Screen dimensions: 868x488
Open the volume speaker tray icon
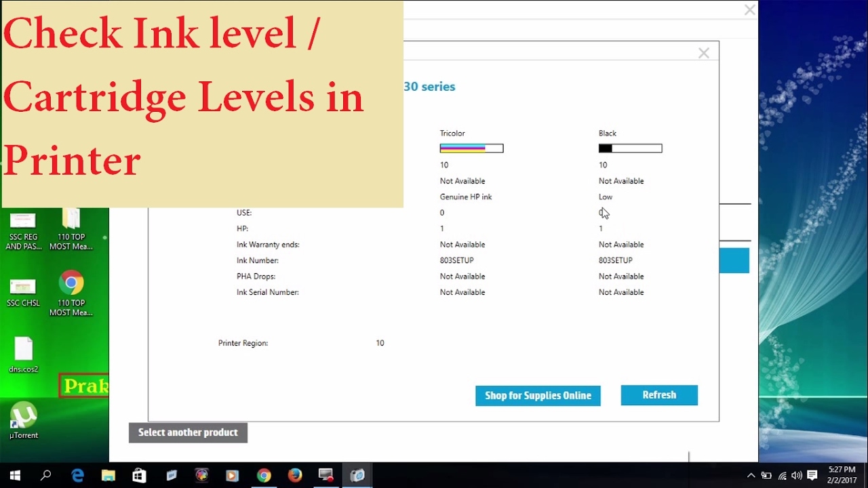(797, 476)
